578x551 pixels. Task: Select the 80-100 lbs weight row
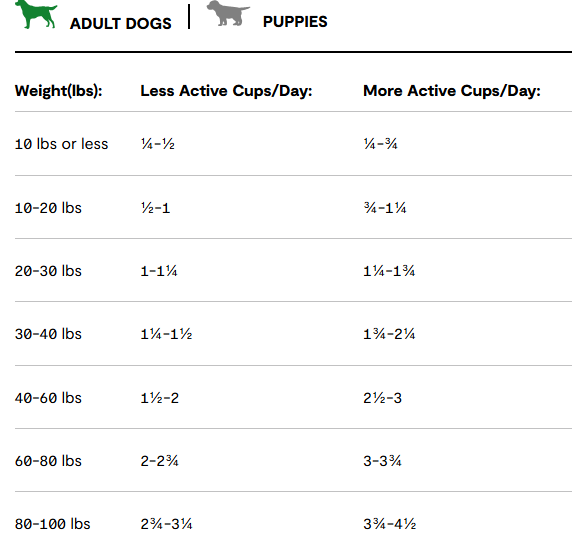coord(293,524)
